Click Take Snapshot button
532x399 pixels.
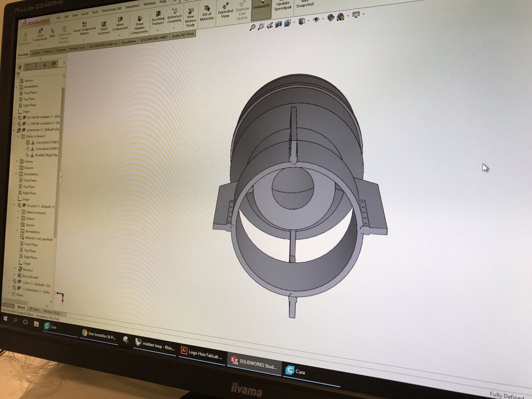click(x=305, y=4)
